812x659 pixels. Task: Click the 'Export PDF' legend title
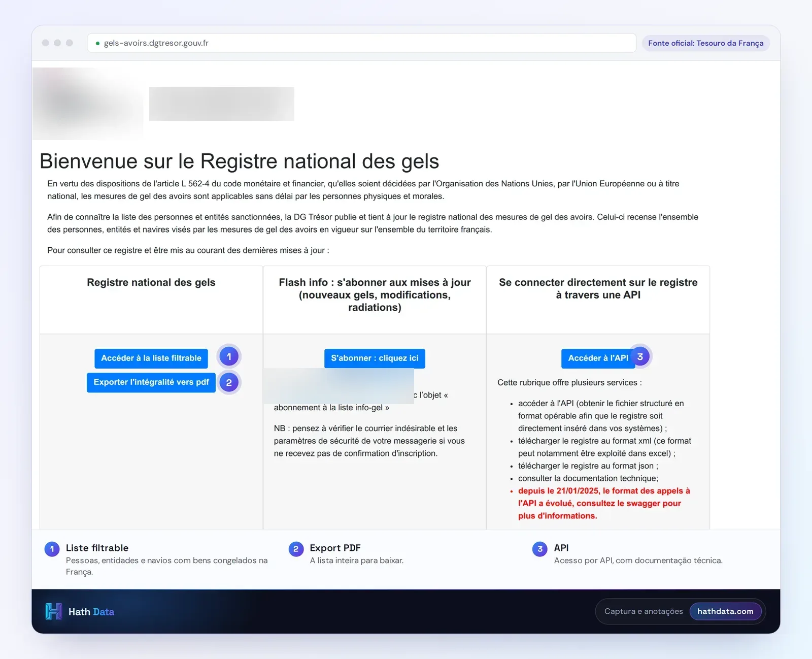(335, 548)
